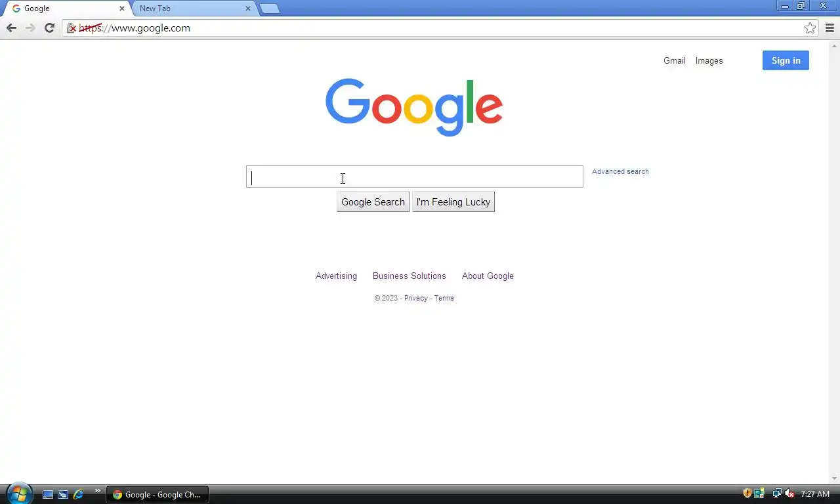Image resolution: width=840 pixels, height=504 pixels.
Task: Click the insecure HTTPS warning icon
Action: click(x=72, y=28)
